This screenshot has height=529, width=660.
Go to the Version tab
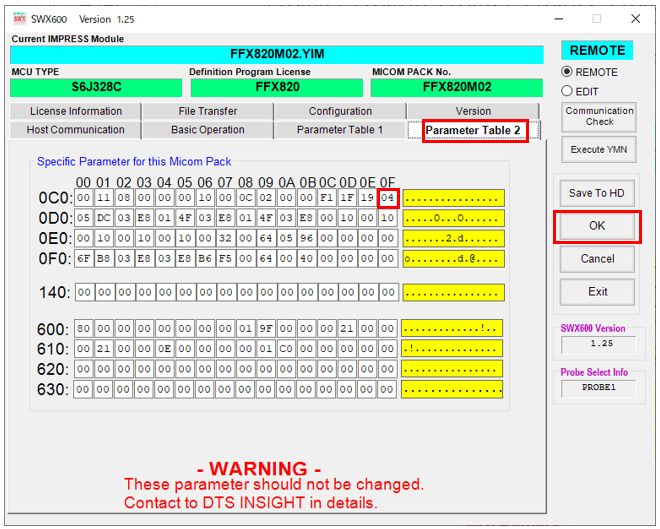pyautogui.click(x=473, y=111)
